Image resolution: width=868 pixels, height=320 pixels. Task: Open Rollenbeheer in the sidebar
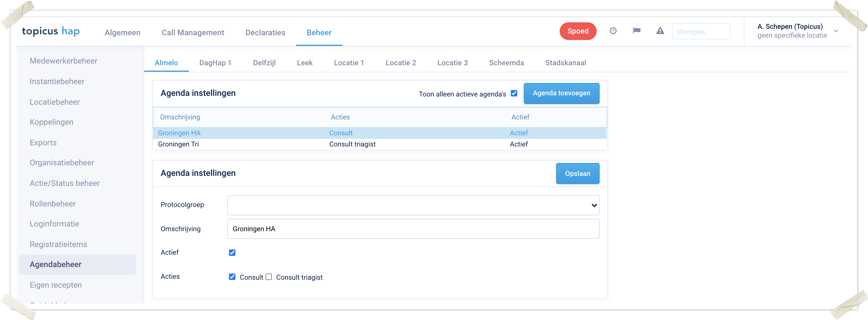pos(53,204)
